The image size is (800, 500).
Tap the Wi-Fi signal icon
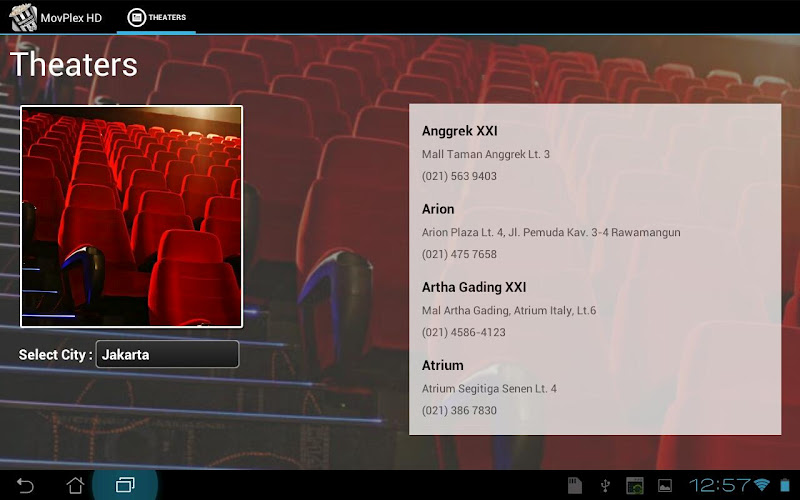click(762, 485)
